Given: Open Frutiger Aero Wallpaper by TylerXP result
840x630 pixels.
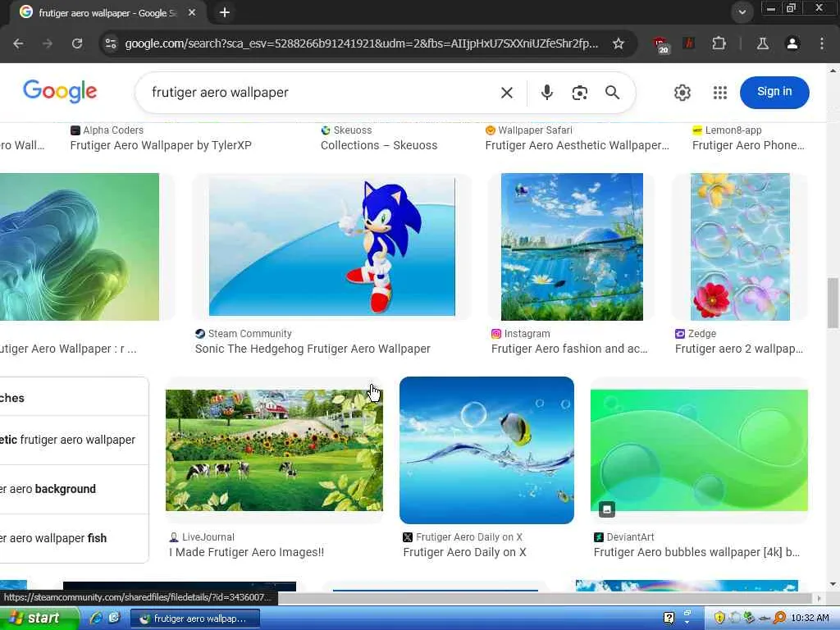Looking at the screenshot, I should pos(161,145).
